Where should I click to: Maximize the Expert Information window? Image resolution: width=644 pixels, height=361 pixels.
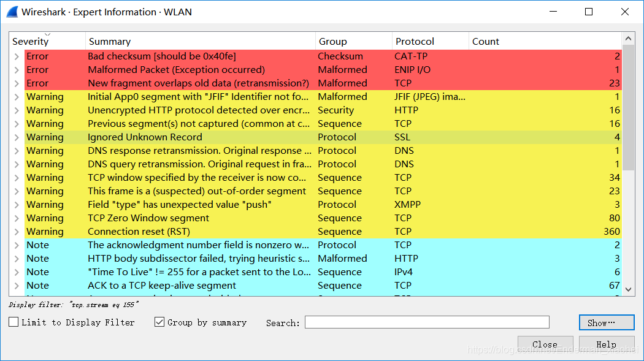click(x=589, y=12)
